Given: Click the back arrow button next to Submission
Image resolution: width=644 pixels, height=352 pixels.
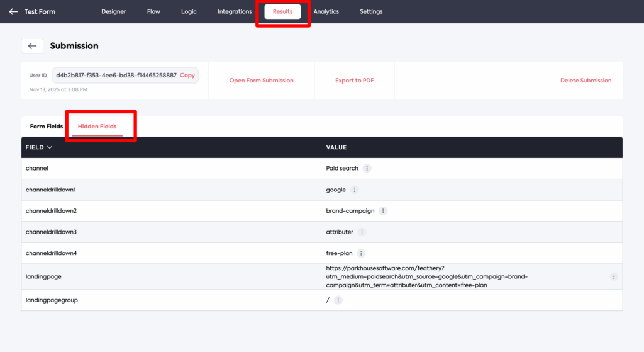Looking at the screenshot, I should tap(32, 46).
